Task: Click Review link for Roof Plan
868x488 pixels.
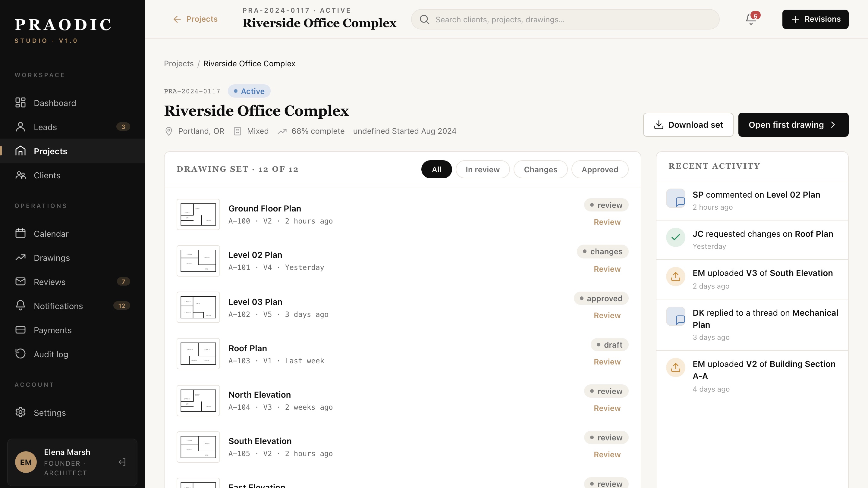Action: 607,362
